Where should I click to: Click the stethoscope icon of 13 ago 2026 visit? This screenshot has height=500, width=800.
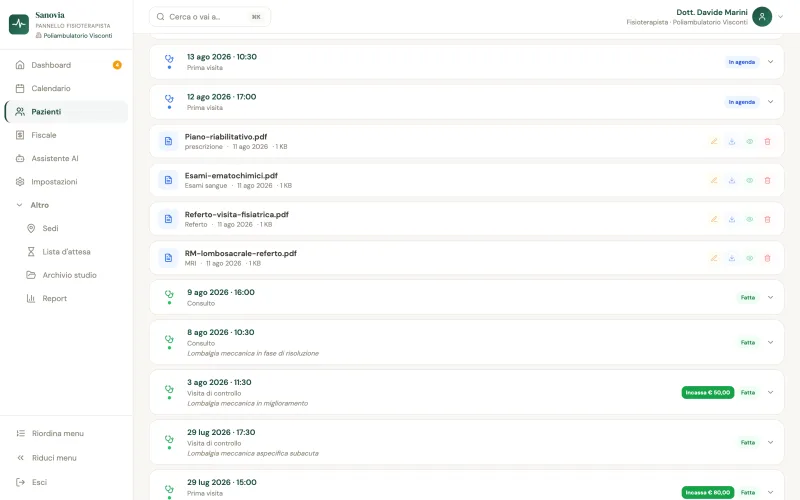coord(169,59)
